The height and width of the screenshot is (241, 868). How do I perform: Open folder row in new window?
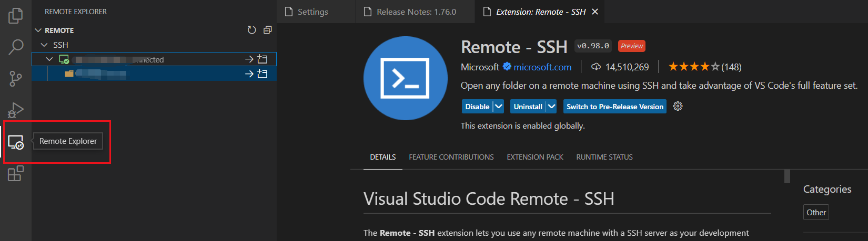click(x=263, y=74)
